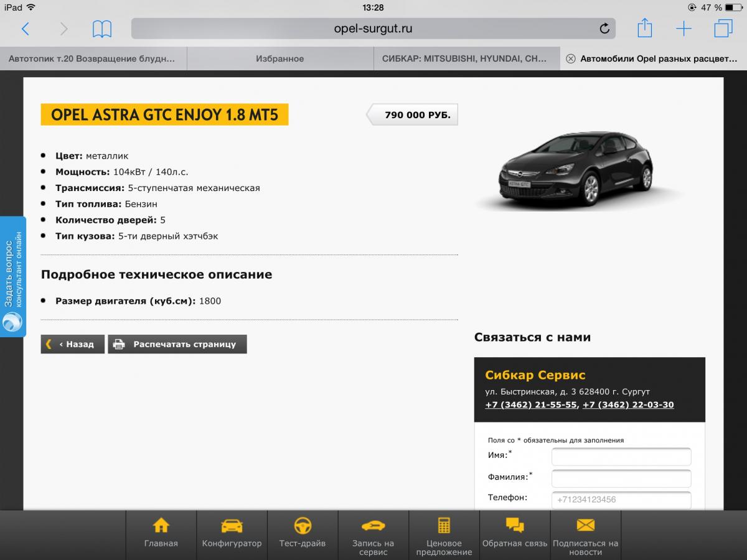Switch to Автотопик т.20 tab
This screenshot has width=747, height=560.
click(93, 58)
